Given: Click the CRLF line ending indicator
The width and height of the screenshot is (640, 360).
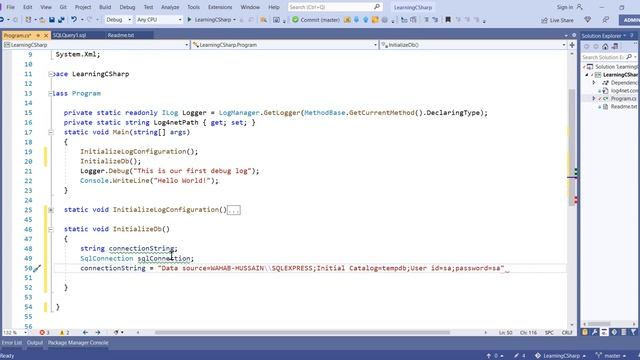Looking at the screenshot, I should 567,333.
